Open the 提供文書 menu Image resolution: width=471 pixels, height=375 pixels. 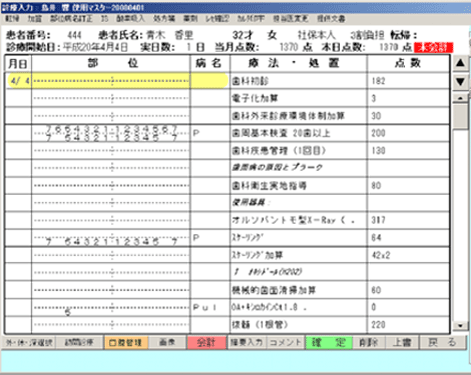tap(331, 19)
